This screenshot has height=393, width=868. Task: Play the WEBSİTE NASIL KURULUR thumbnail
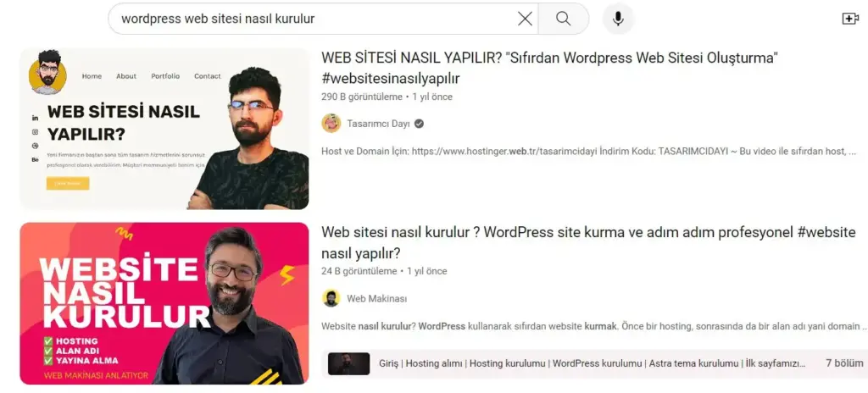coord(164,303)
